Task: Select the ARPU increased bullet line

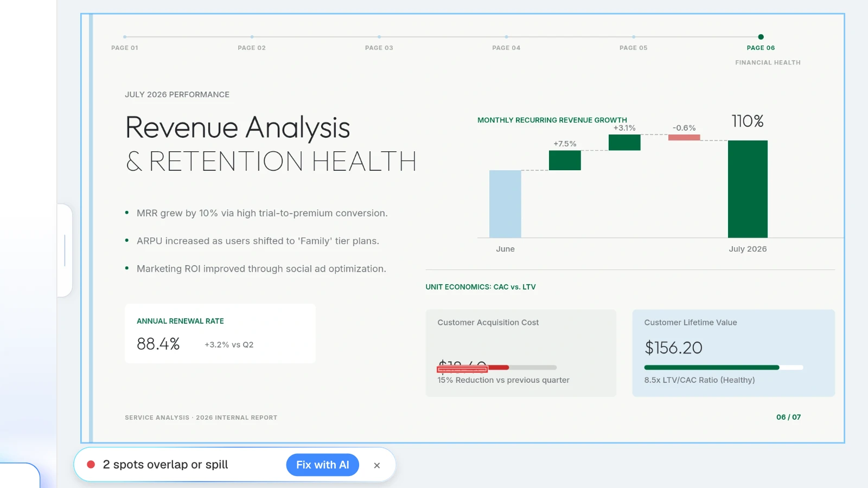Action: pyautogui.click(x=258, y=241)
